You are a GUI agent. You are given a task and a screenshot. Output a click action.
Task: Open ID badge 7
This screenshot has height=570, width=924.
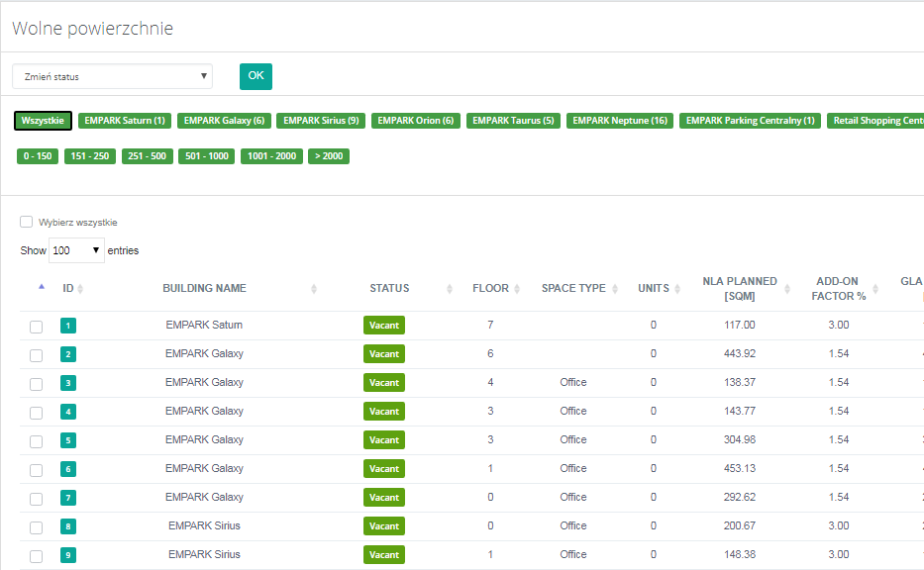coord(68,498)
